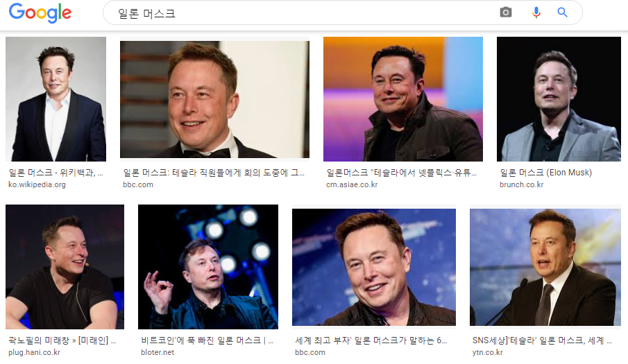
Task: Click the bloter.net source link
Action: [x=158, y=352]
